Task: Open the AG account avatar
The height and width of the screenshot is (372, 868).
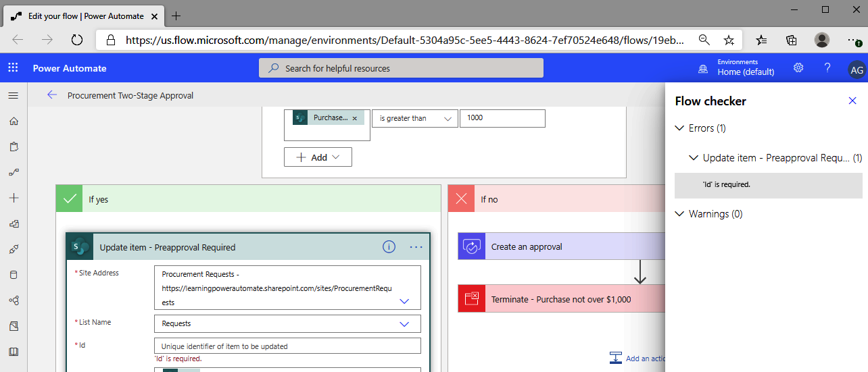Action: (x=857, y=69)
